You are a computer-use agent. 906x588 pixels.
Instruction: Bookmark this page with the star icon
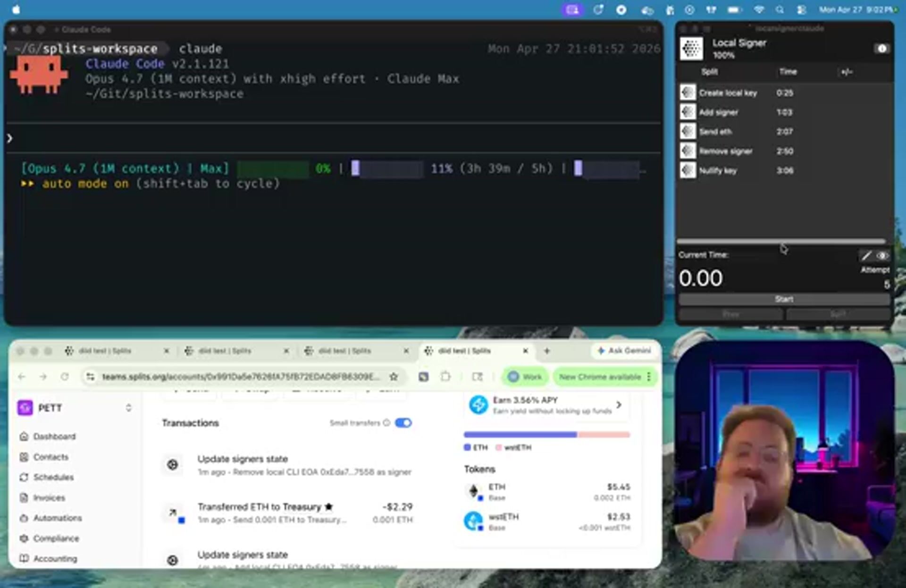[394, 377]
